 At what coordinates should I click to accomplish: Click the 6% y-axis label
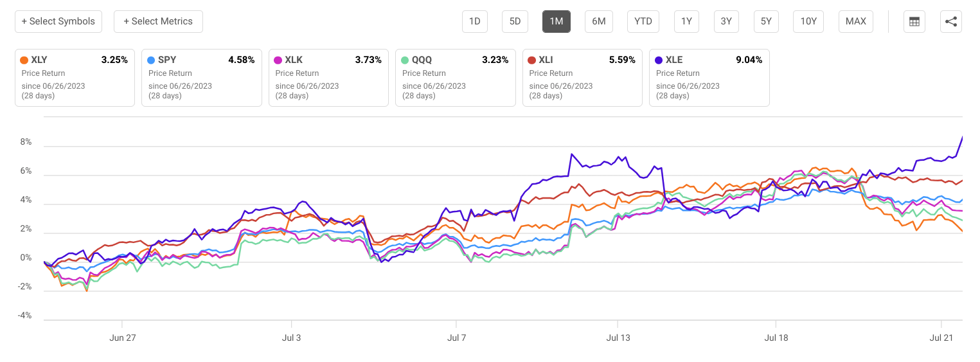coord(26,171)
